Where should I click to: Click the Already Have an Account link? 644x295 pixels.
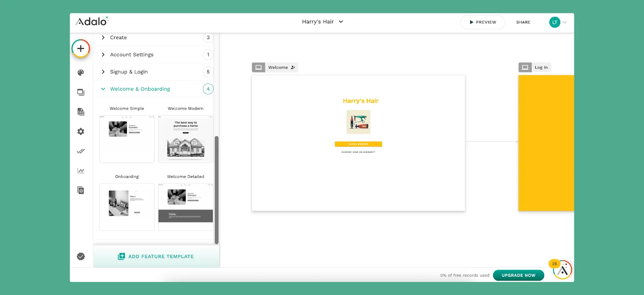tap(358, 152)
